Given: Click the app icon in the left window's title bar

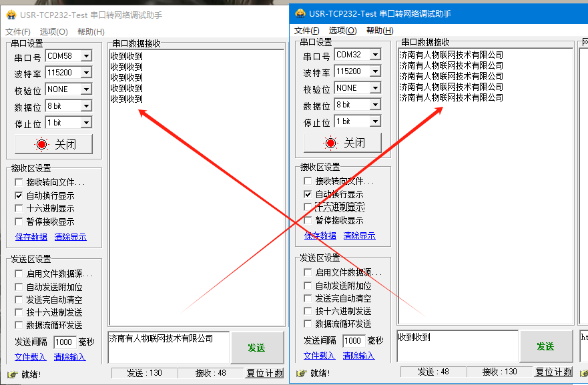Looking at the screenshot, I should 11,15.
